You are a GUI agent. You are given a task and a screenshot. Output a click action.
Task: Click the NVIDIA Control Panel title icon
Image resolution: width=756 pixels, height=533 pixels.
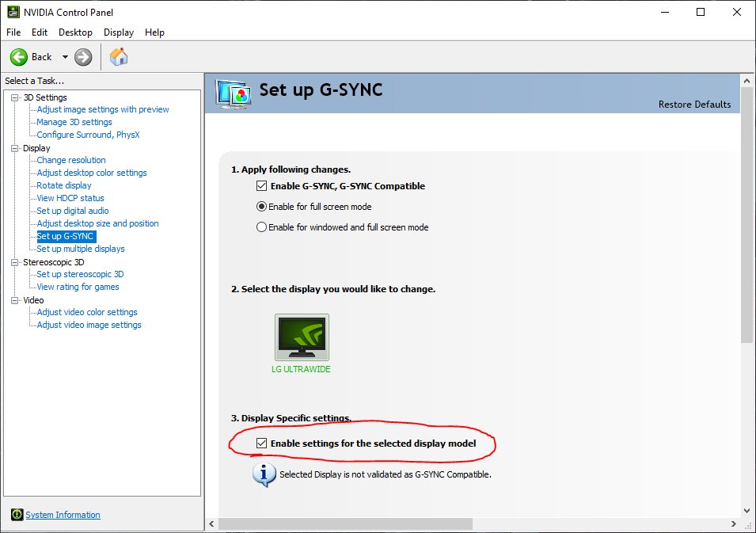tap(13, 12)
